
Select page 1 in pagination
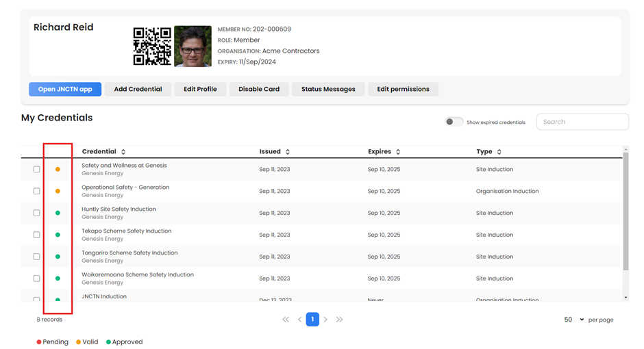coord(312,320)
